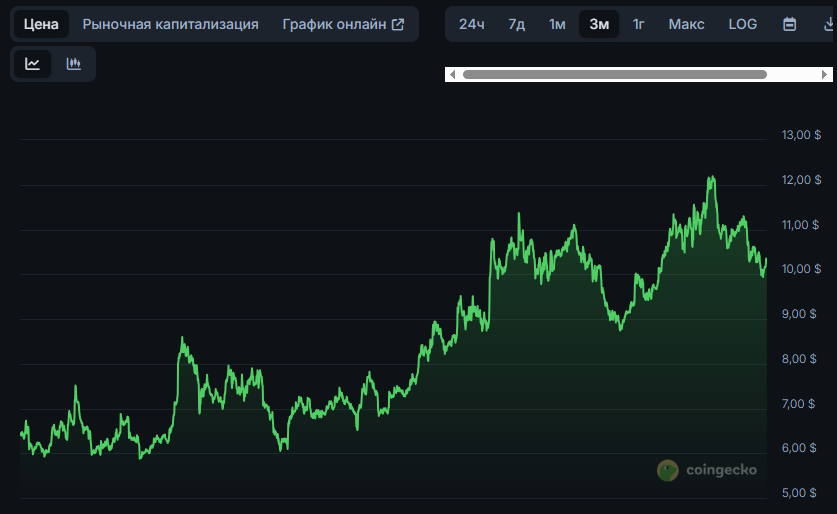Click the external link icon beside График онлайн
The width and height of the screenshot is (837, 514).
point(398,24)
